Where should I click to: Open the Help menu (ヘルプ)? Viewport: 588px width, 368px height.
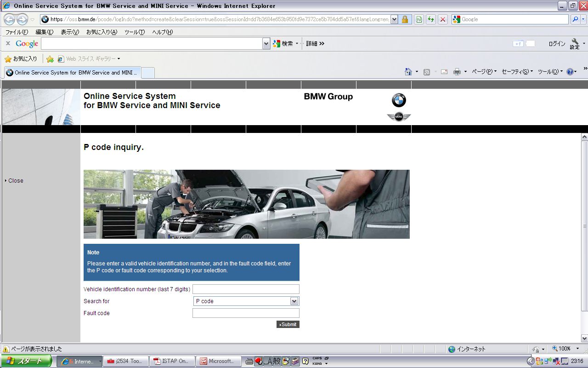click(163, 32)
